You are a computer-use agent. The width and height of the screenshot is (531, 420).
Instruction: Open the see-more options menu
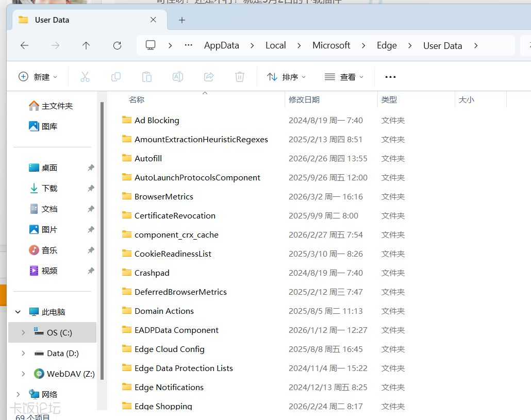[x=390, y=76]
